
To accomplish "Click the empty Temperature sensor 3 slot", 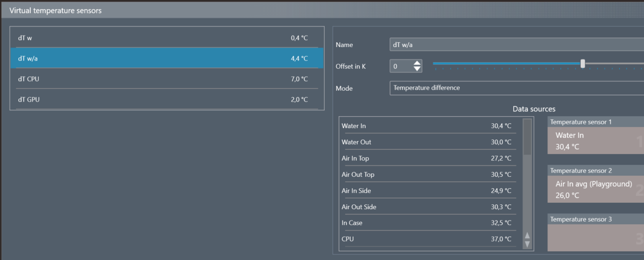I will [x=595, y=238].
